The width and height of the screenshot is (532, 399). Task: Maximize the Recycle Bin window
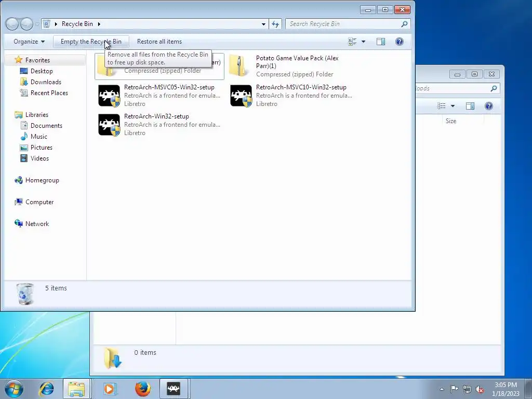385,9
